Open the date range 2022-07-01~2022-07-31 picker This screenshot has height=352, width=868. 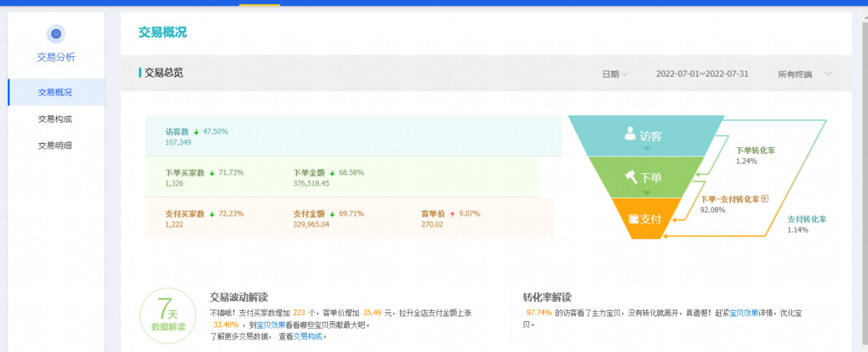click(x=702, y=74)
